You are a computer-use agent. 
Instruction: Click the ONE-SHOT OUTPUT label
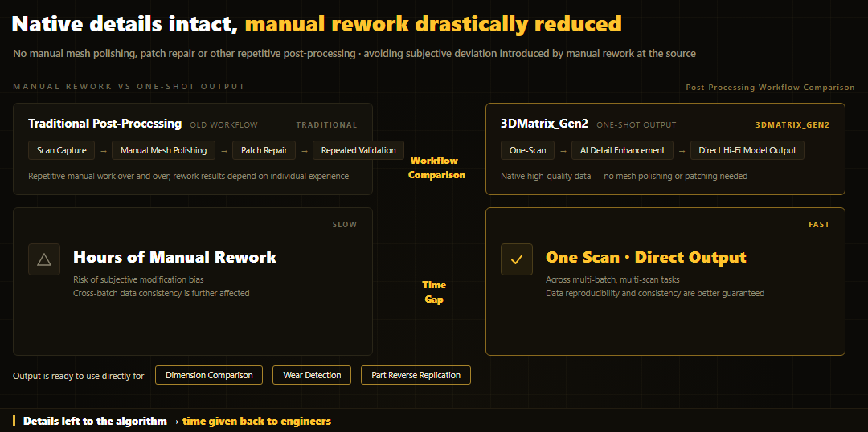(636, 125)
